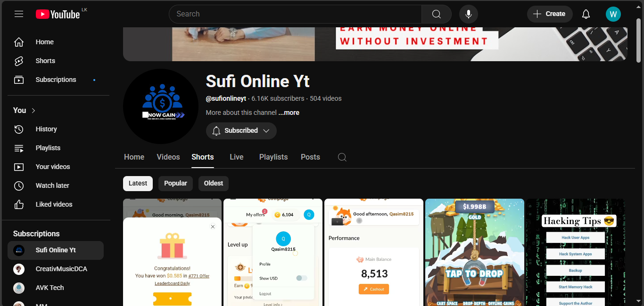Click the search magnifier button
644x306 pixels.
437,14
